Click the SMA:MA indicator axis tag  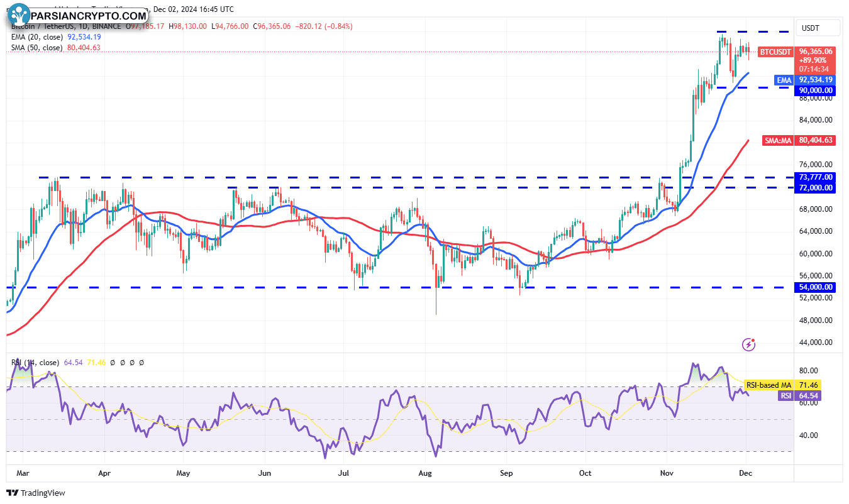[x=778, y=140]
